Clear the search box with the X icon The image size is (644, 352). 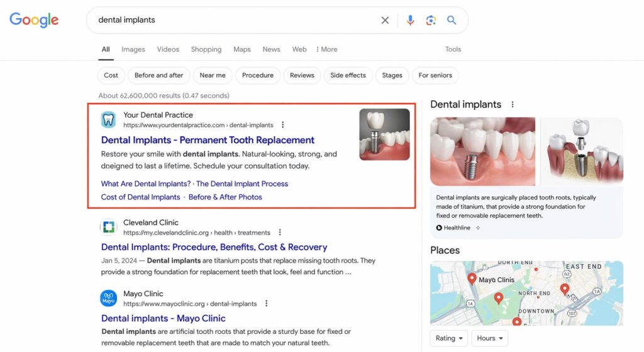385,20
